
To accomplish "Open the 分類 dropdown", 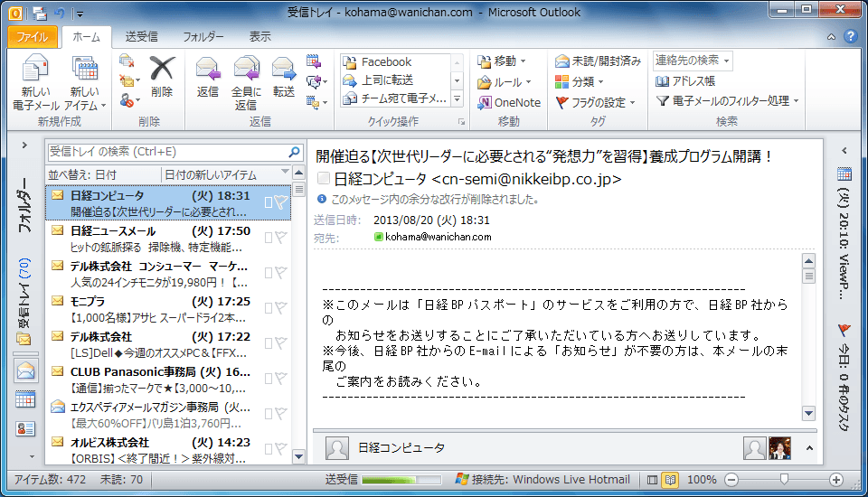I will coord(579,82).
